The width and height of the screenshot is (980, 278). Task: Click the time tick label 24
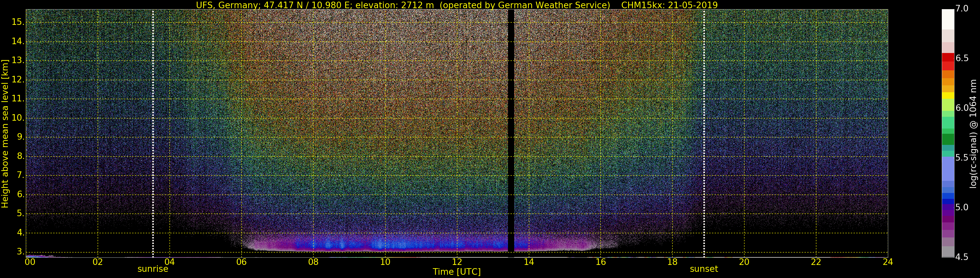point(888,262)
